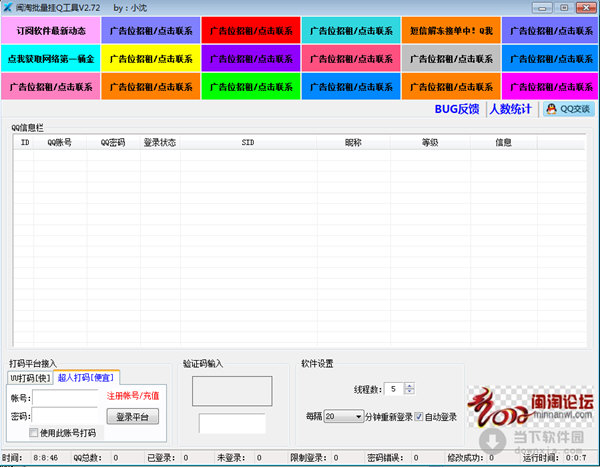Click the 昵称 column header
The image size is (600, 467).
[x=353, y=142]
